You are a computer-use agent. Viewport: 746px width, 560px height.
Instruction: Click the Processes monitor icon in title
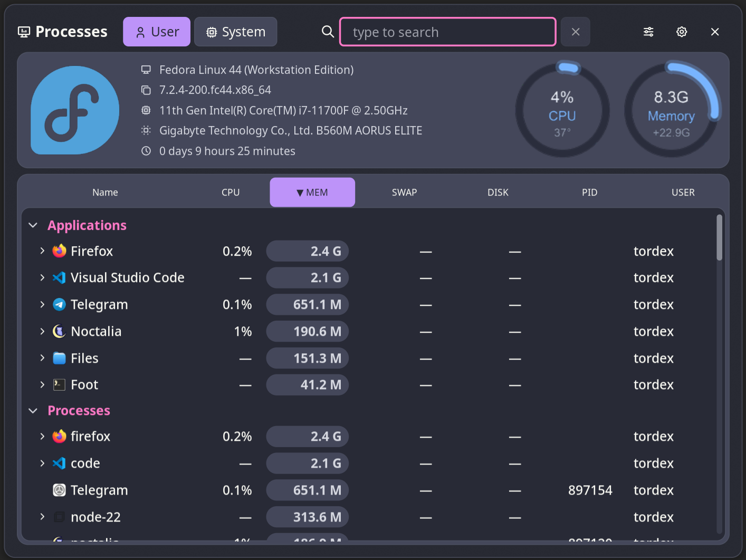(24, 32)
